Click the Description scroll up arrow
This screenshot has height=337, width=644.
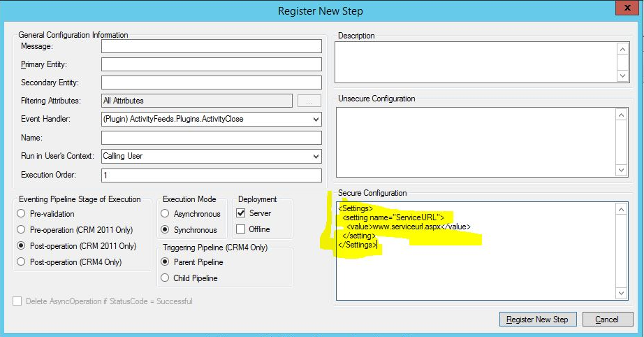(x=622, y=50)
